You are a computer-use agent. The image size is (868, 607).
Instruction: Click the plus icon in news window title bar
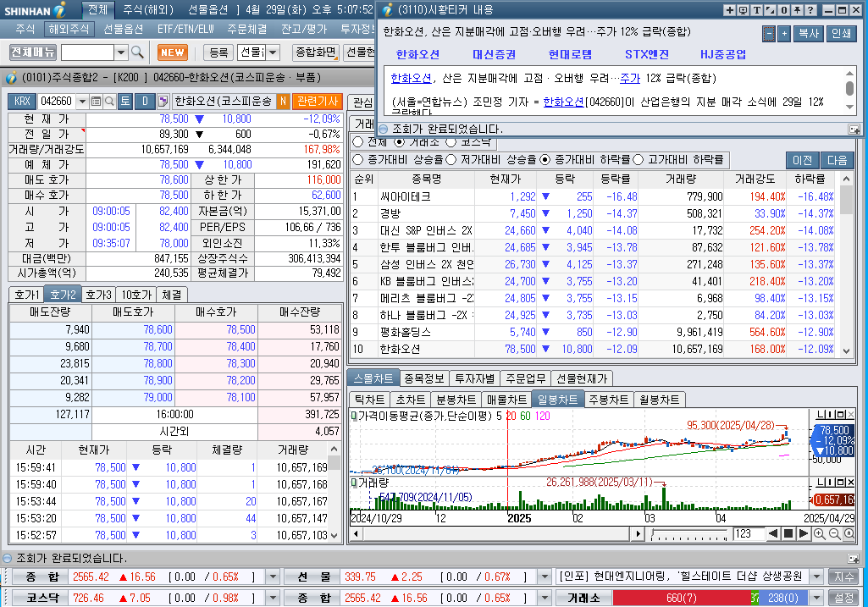pyautogui.click(x=730, y=10)
